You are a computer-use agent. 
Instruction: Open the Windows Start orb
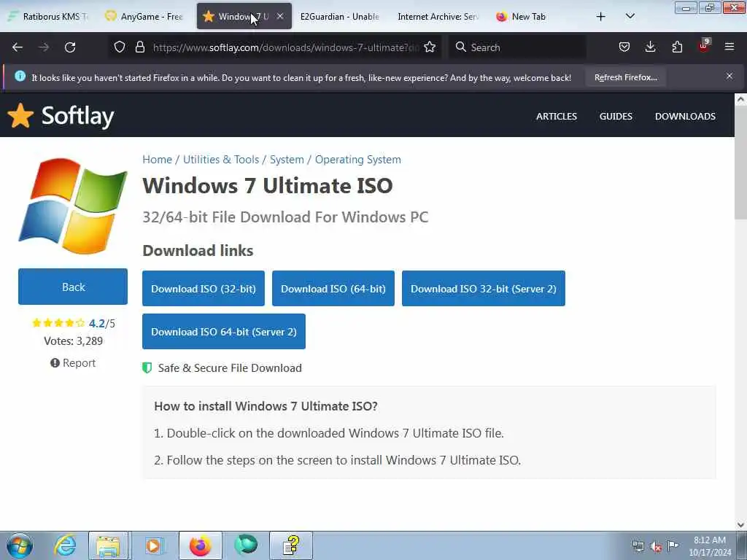pos(20,545)
